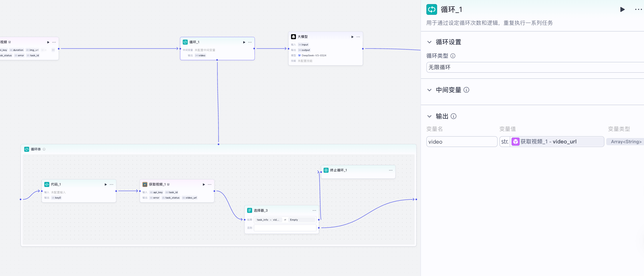Run the 大模型 node on canvas

352,37
